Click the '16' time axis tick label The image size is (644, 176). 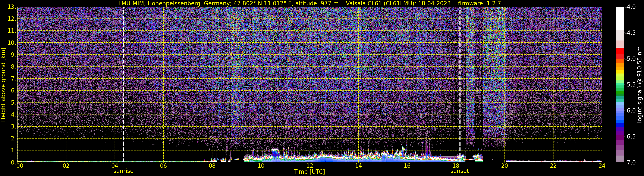407,166
